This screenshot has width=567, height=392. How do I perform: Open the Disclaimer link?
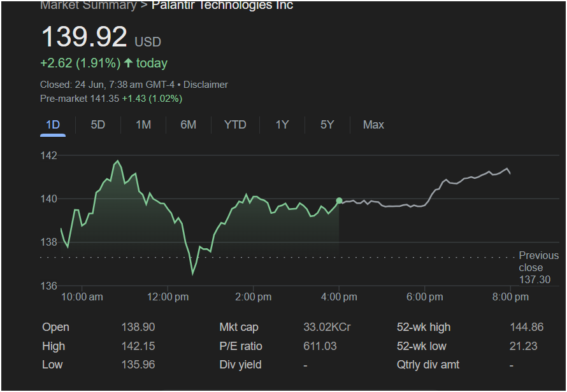(x=206, y=85)
